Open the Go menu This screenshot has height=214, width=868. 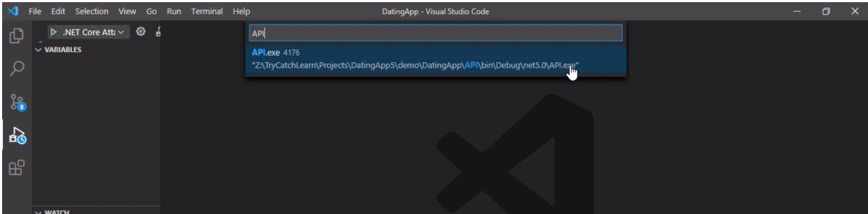click(x=151, y=11)
